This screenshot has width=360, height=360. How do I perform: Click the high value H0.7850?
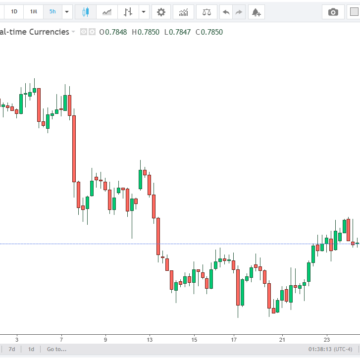(x=146, y=32)
